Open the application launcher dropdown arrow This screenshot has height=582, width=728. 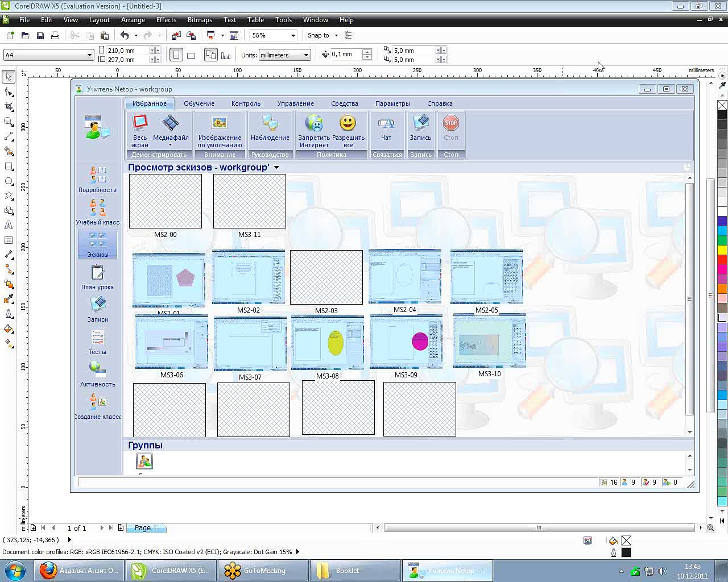tap(222, 35)
